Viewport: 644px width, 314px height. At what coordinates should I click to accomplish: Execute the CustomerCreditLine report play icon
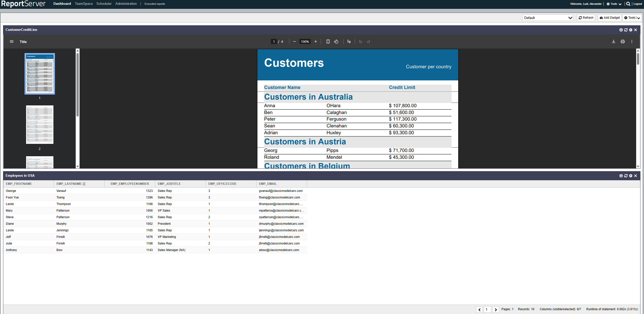pyautogui.click(x=621, y=30)
